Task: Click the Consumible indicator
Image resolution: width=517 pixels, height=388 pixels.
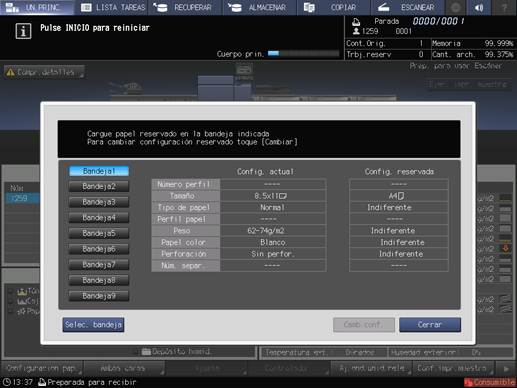Action: [x=490, y=382]
